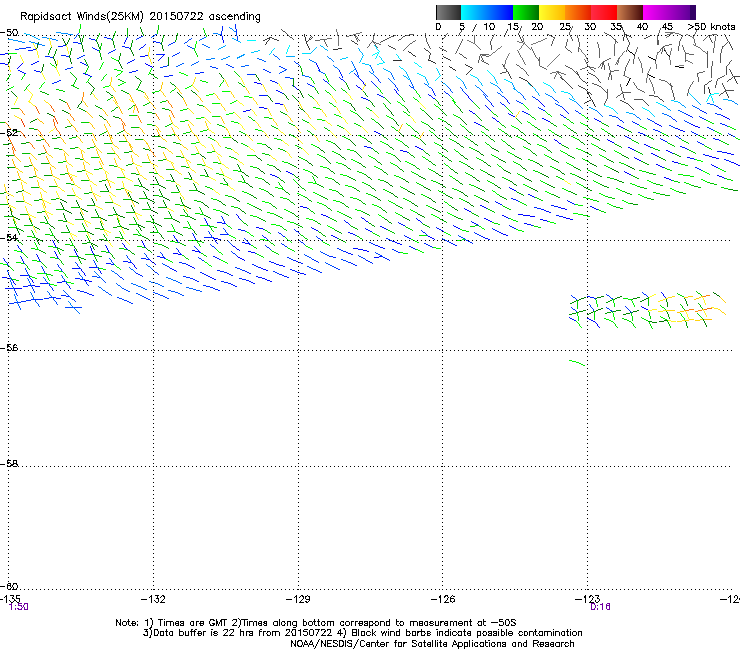This screenshot has width=740, height=650.
Task: Click the gray 0–5 knots legend swatch
Action: (x=448, y=12)
